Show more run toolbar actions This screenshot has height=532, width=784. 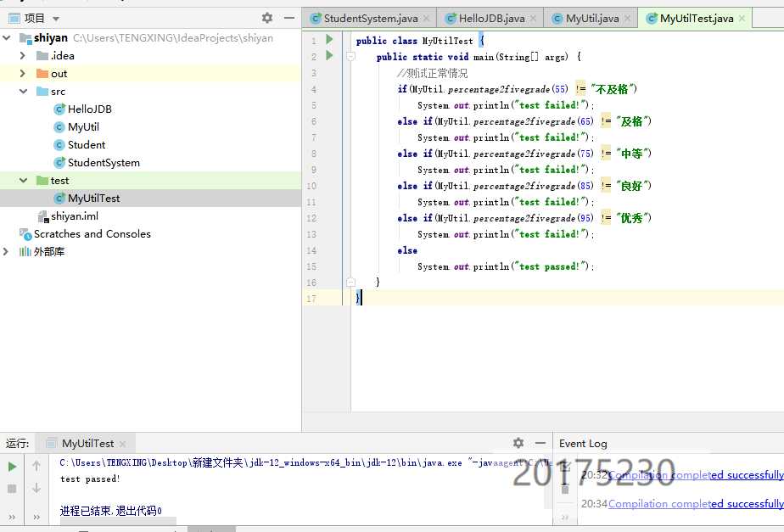pyautogui.click(x=12, y=517)
